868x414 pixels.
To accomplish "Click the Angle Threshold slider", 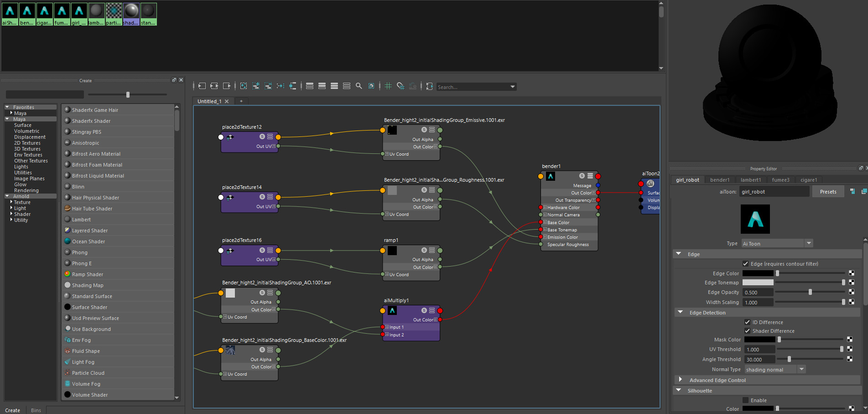I will point(810,359).
